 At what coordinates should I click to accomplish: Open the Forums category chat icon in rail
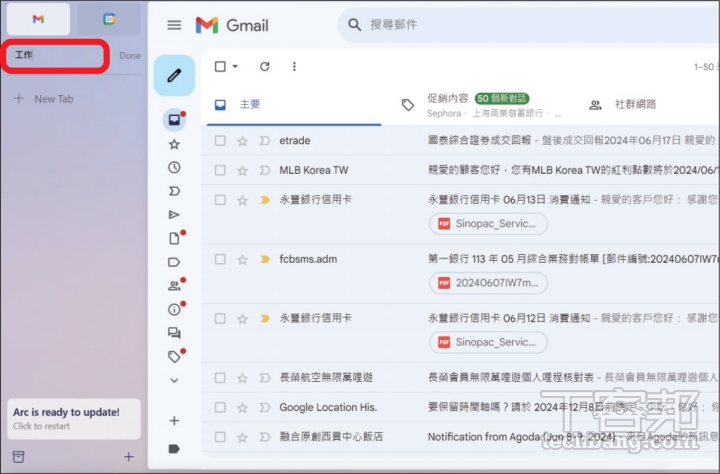click(x=174, y=333)
